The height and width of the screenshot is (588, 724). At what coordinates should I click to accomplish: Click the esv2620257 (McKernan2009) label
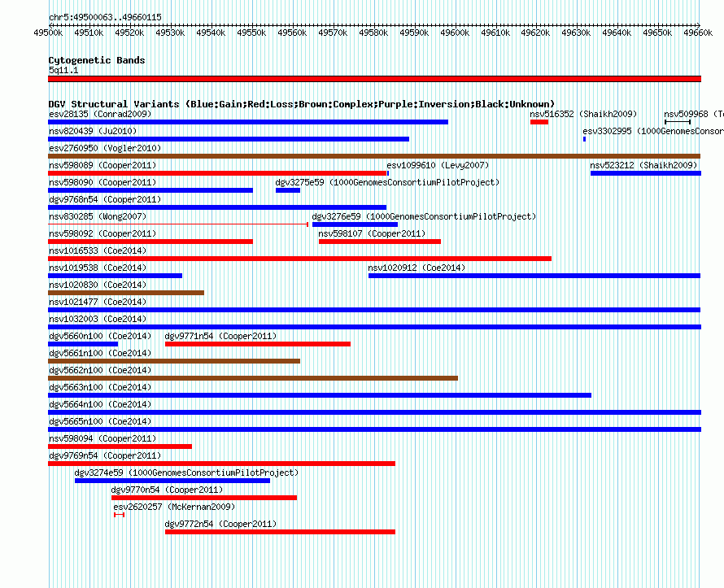tap(174, 507)
